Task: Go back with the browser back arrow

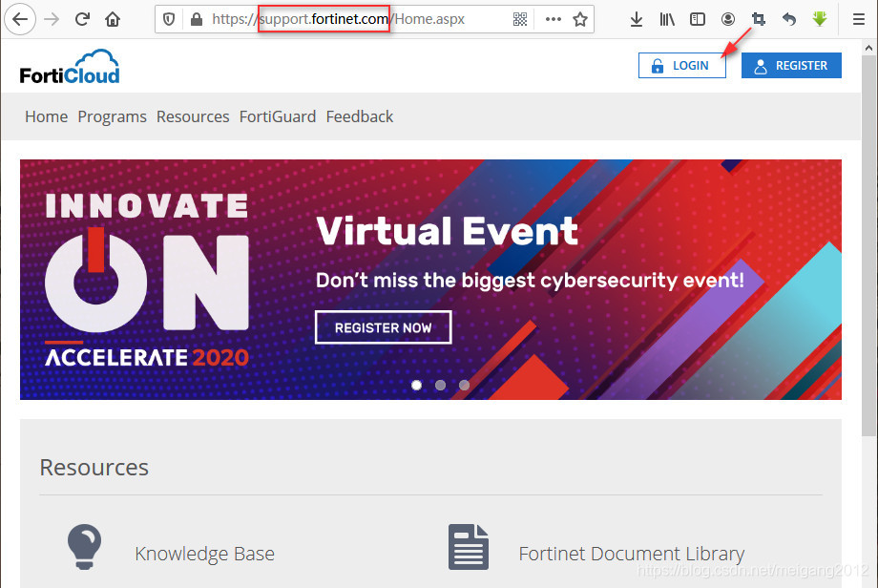Action: [20, 20]
